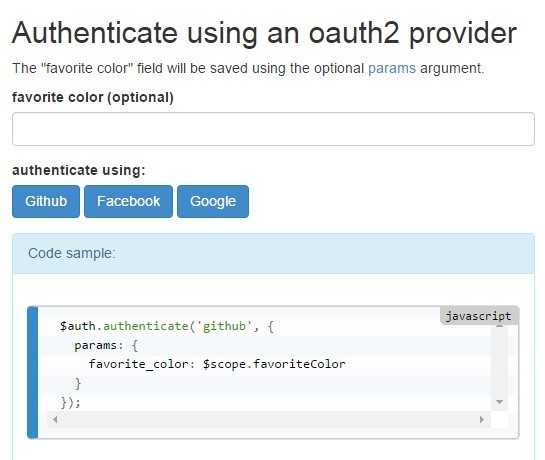Click the 'authenticate using:' label
The image size is (545, 460).
click(x=79, y=170)
